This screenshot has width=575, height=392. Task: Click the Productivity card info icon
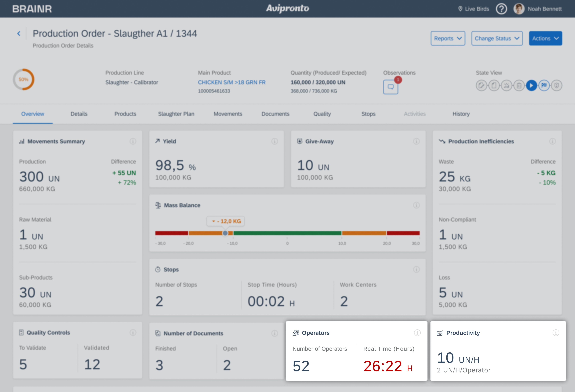pos(556,333)
